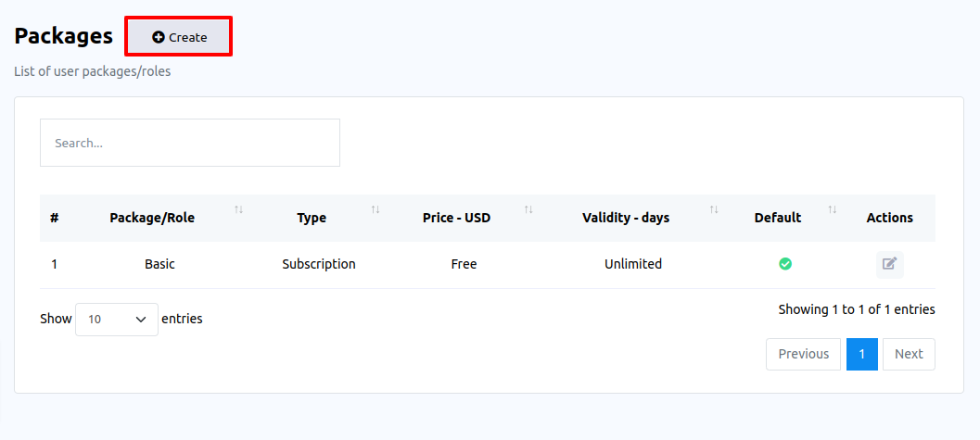Open the entries-per-page dropdown
The image size is (980, 440).
click(117, 319)
